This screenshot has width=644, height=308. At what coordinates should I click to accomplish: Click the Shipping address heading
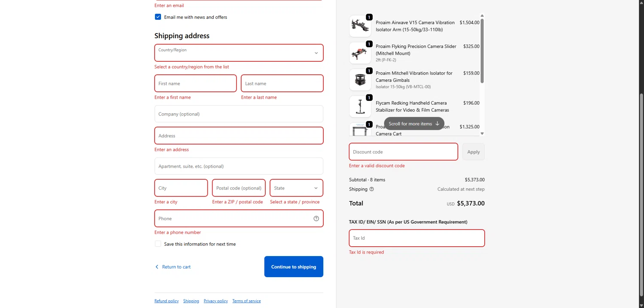[x=182, y=36]
